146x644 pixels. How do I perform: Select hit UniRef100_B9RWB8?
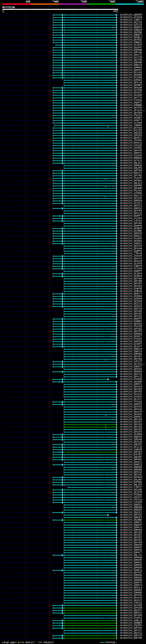pyautogui.click(x=131, y=105)
